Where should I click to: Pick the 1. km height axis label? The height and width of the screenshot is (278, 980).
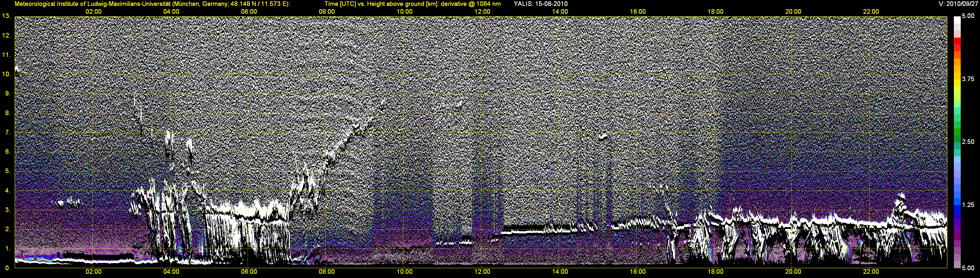pyautogui.click(x=8, y=248)
